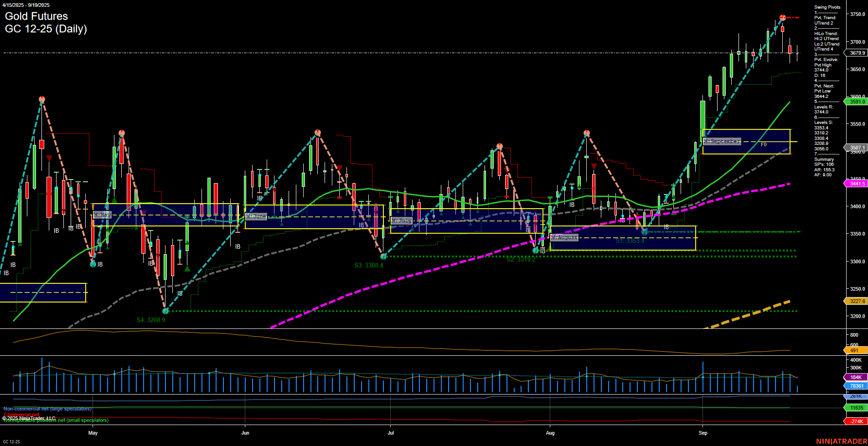Click the 4/15/2025 - 9/19/2025 date range
This screenshot has width=868, height=446.
(x=25, y=5)
